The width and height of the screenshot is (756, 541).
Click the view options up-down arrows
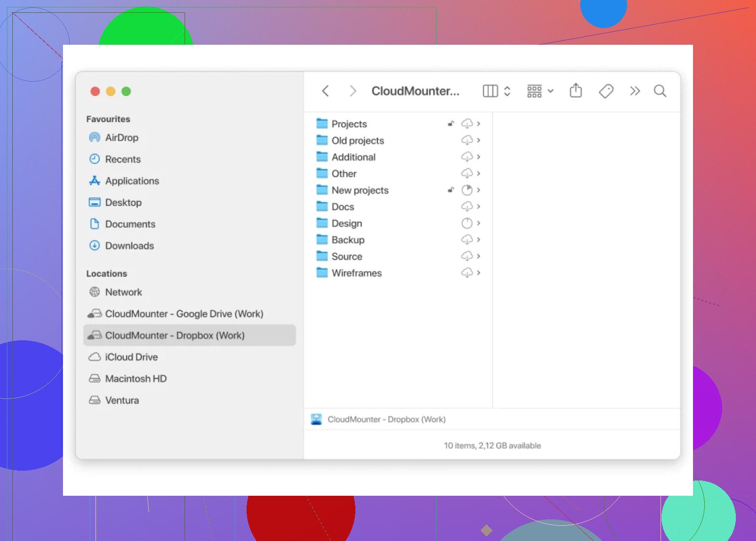[x=507, y=91]
